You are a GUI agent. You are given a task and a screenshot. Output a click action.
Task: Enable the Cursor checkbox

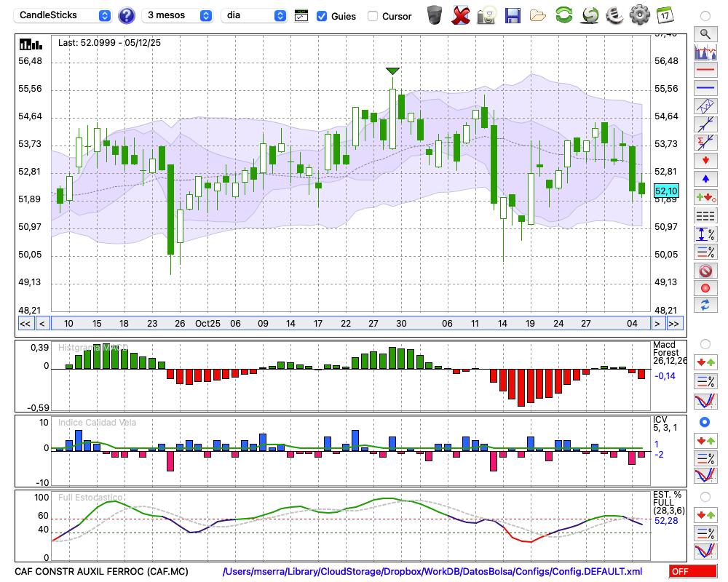coord(372,16)
